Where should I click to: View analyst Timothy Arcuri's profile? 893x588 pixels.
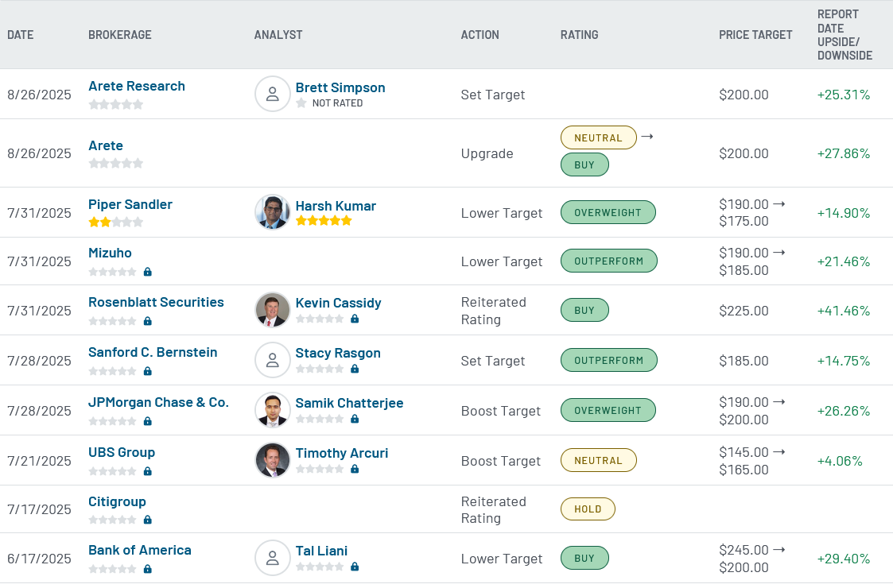tap(342, 453)
